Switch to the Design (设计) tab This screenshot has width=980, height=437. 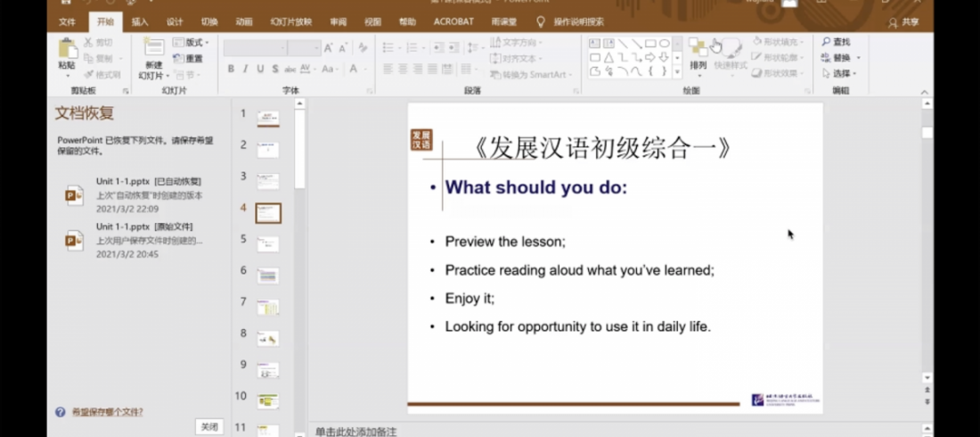pyautogui.click(x=175, y=22)
